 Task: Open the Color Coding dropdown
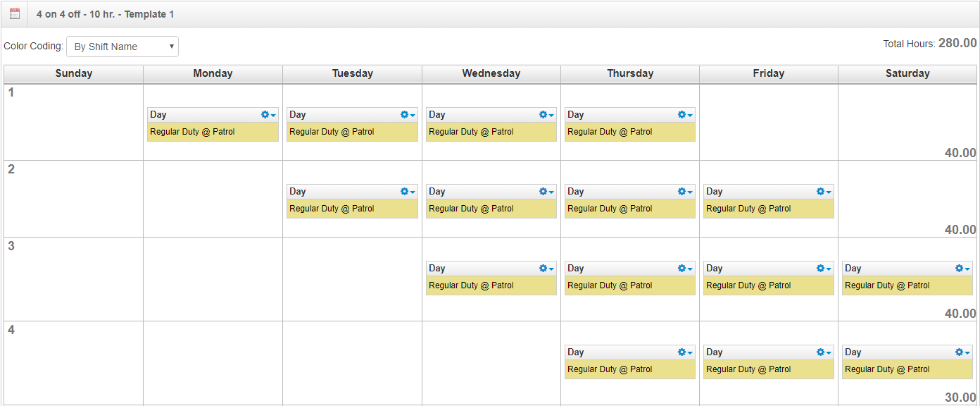[x=121, y=46]
